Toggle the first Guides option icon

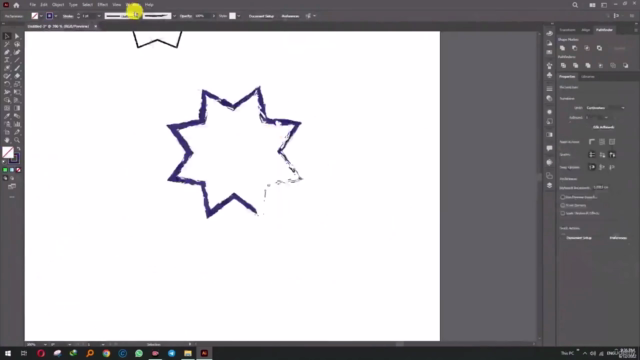pyautogui.click(x=592, y=154)
